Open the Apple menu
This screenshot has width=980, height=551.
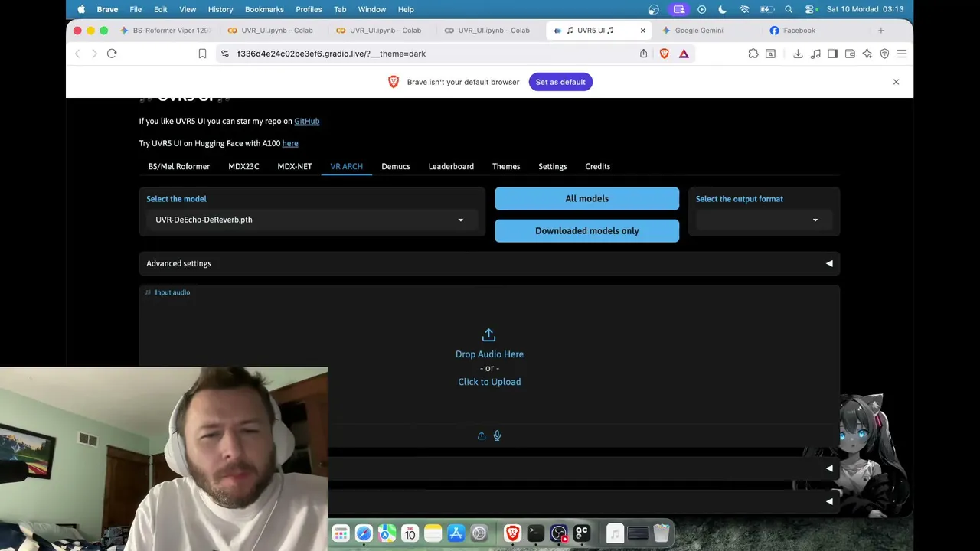click(81, 9)
